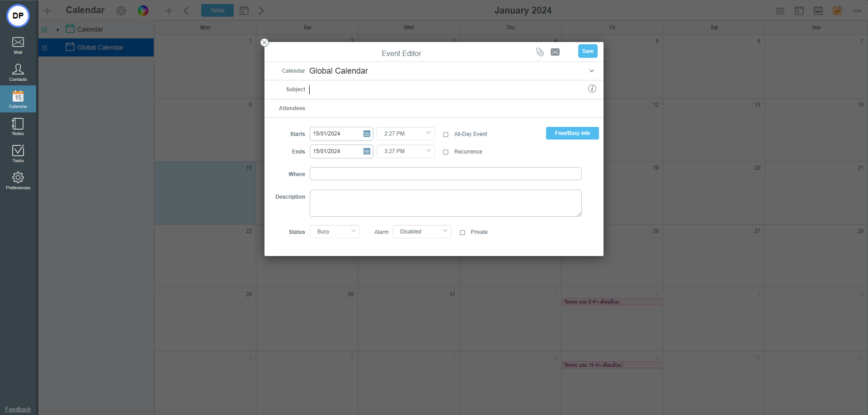This screenshot has height=415, width=868.
Task: Open the Alarm Disabled dropdown
Action: pos(422,232)
